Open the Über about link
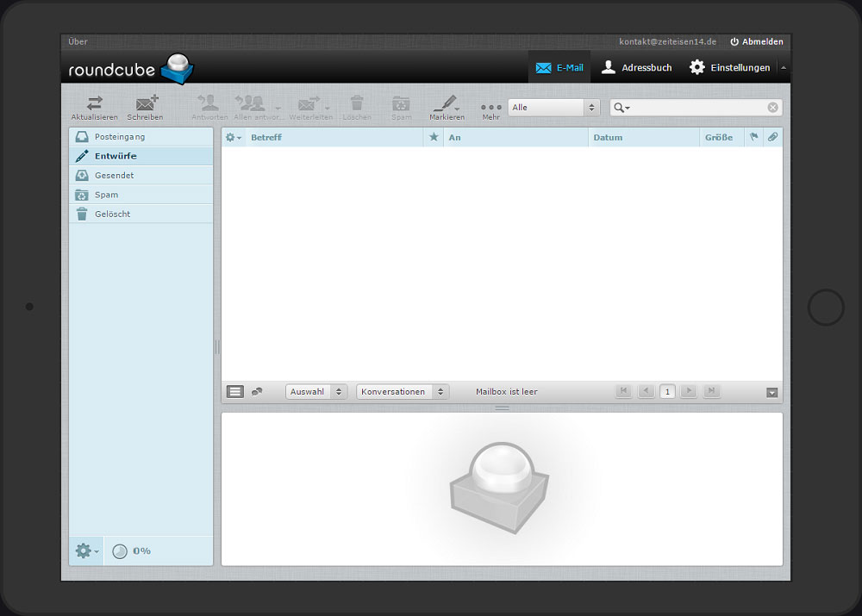Image resolution: width=862 pixels, height=616 pixels. (x=78, y=41)
